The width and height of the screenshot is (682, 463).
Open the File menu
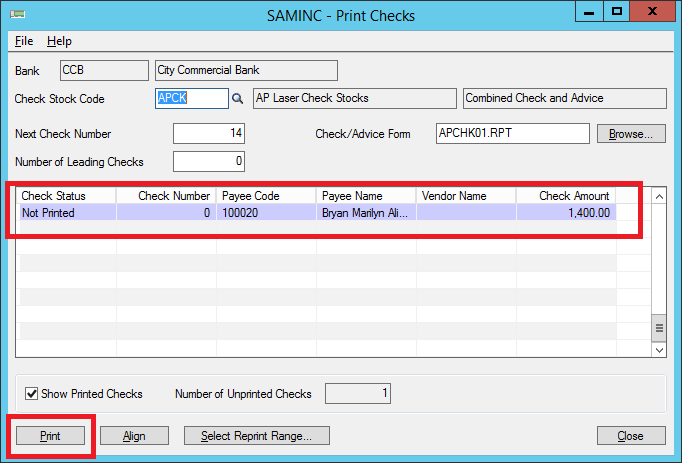(24, 41)
